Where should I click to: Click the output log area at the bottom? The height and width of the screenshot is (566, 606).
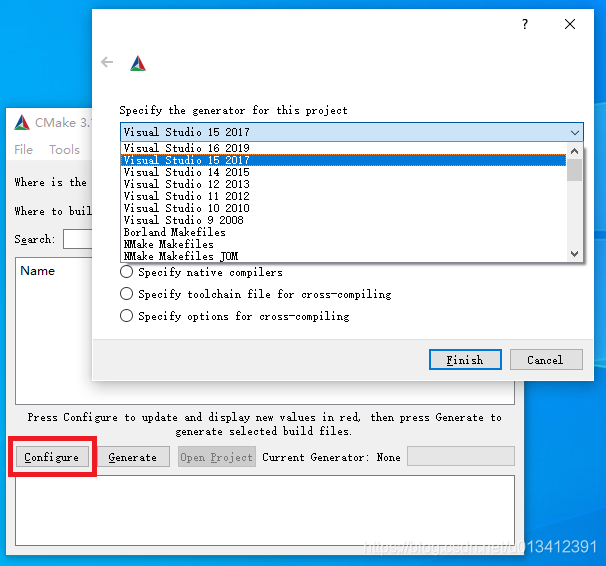point(265,510)
